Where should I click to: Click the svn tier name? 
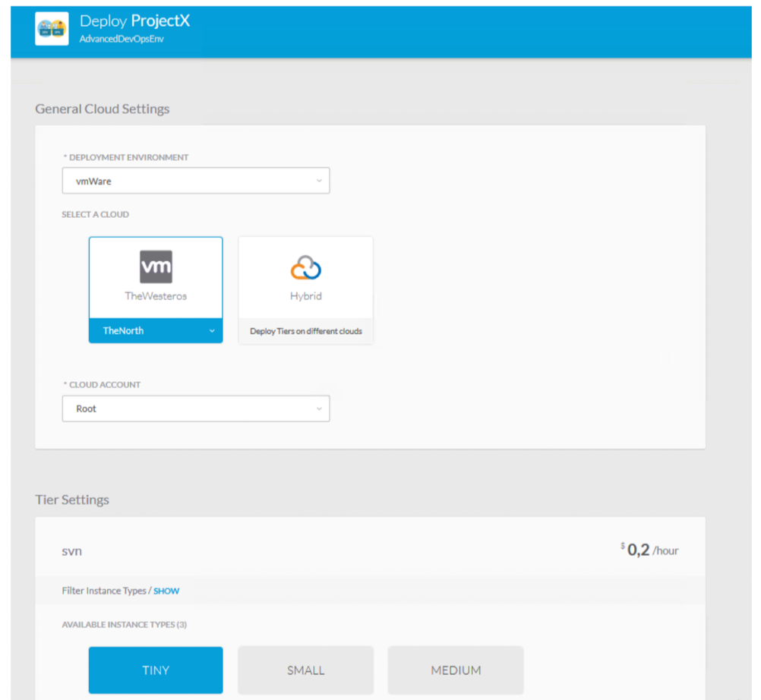click(x=72, y=551)
